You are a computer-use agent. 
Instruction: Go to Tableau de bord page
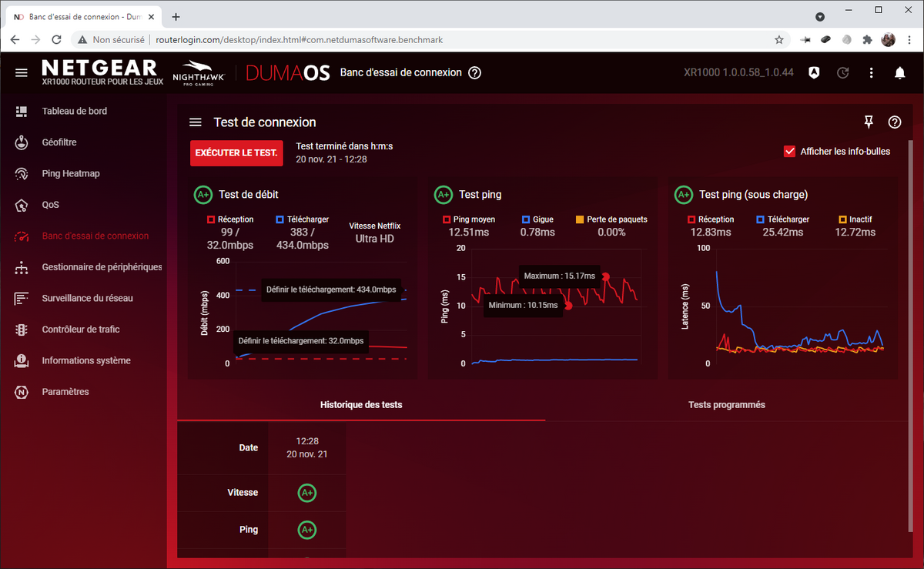click(x=75, y=112)
